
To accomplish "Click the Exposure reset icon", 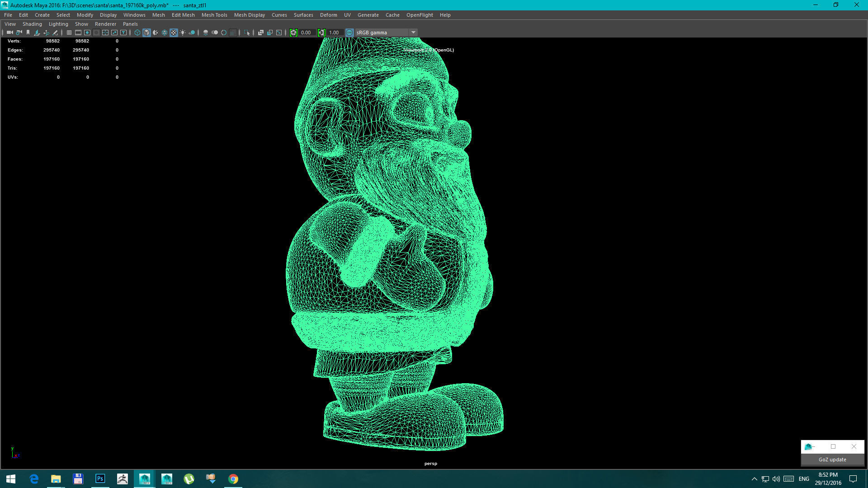I will pos(293,33).
